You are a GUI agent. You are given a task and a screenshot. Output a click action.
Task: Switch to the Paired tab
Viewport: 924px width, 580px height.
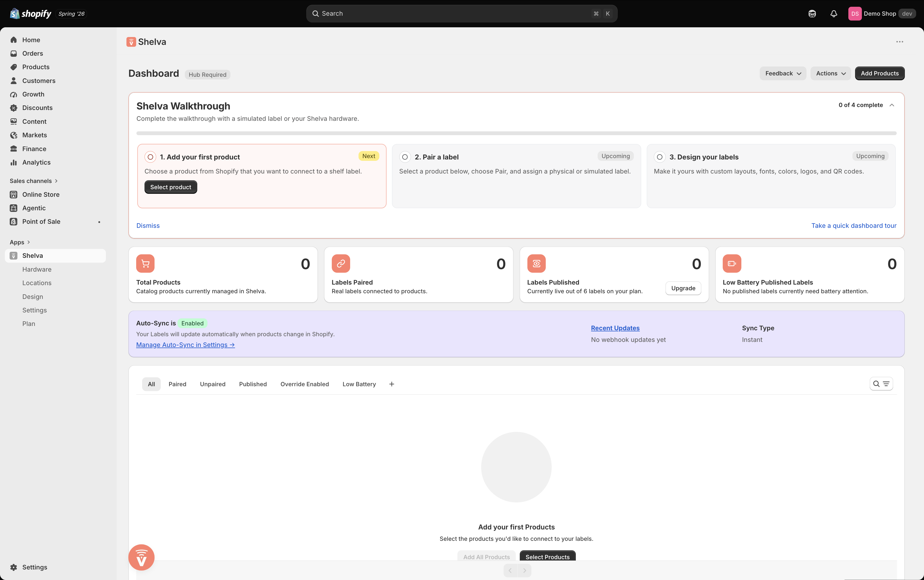[178, 384]
